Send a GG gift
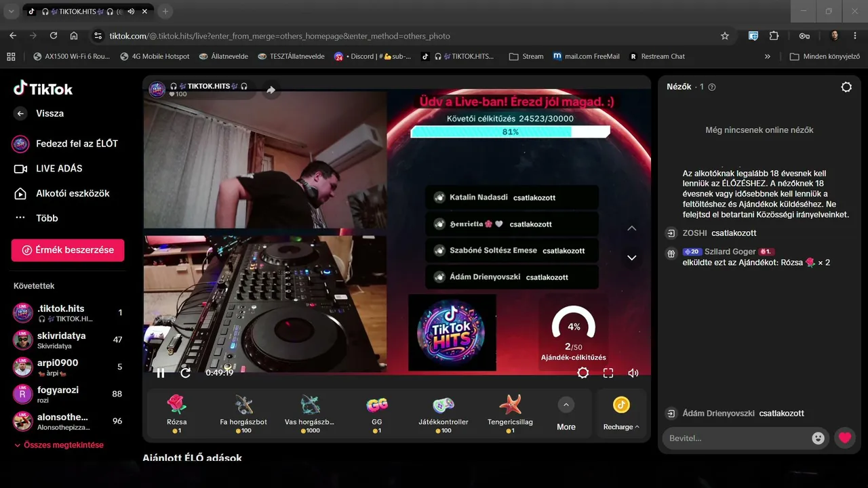The height and width of the screenshot is (488, 868). [377, 413]
